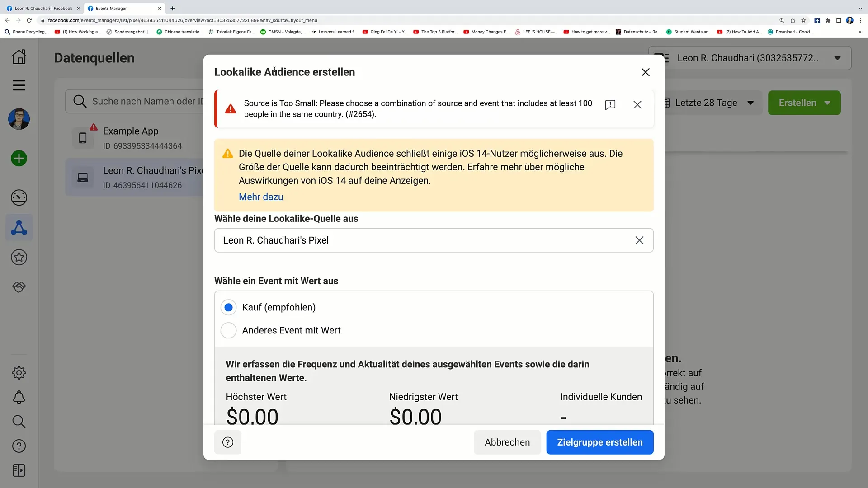Click the Mehr dazu link
Image resolution: width=868 pixels, height=488 pixels.
tap(261, 197)
